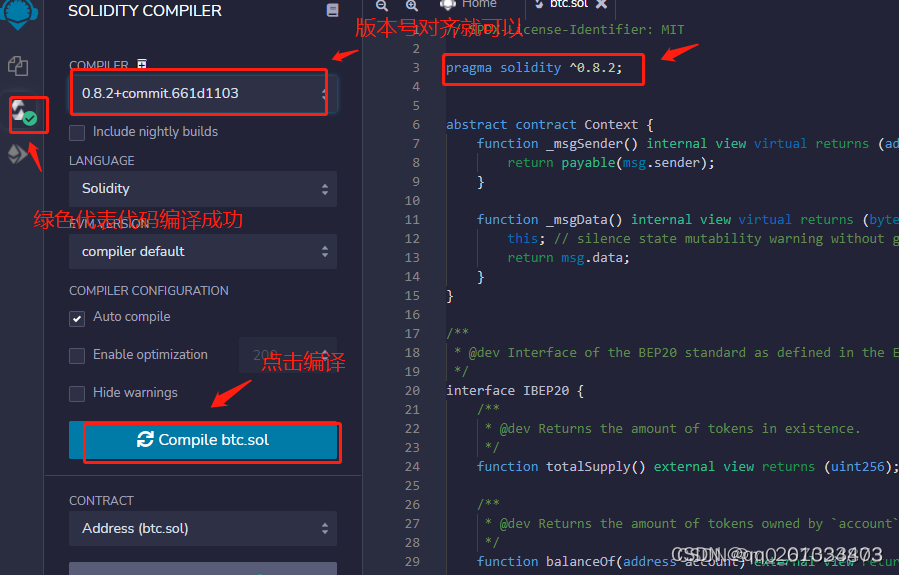Click line number 6 in gutter
This screenshot has height=575, width=899.
(416, 124)
